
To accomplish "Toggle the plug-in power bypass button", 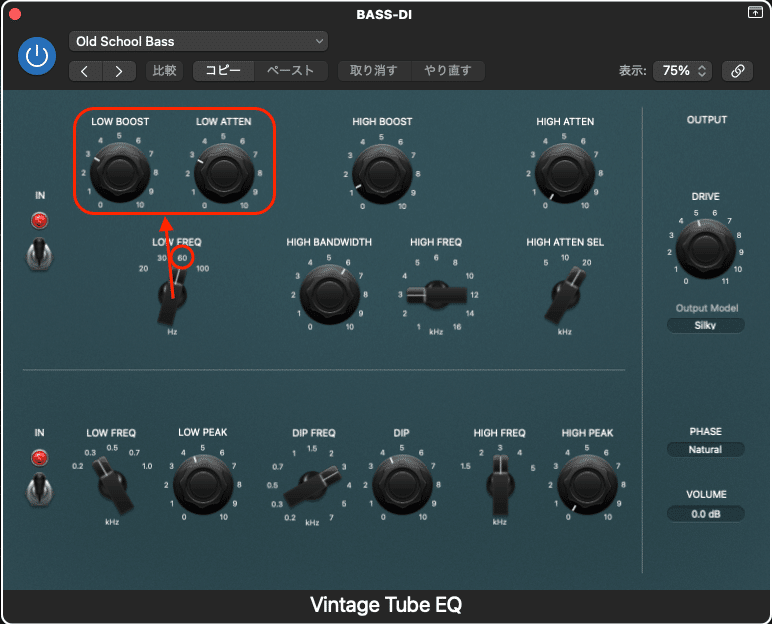I will 37,56.
